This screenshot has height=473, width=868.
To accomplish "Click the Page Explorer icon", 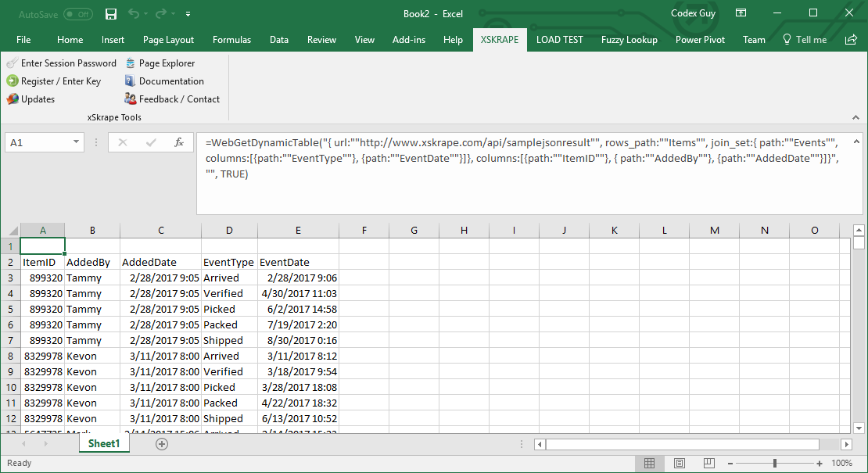I will 130,63.
